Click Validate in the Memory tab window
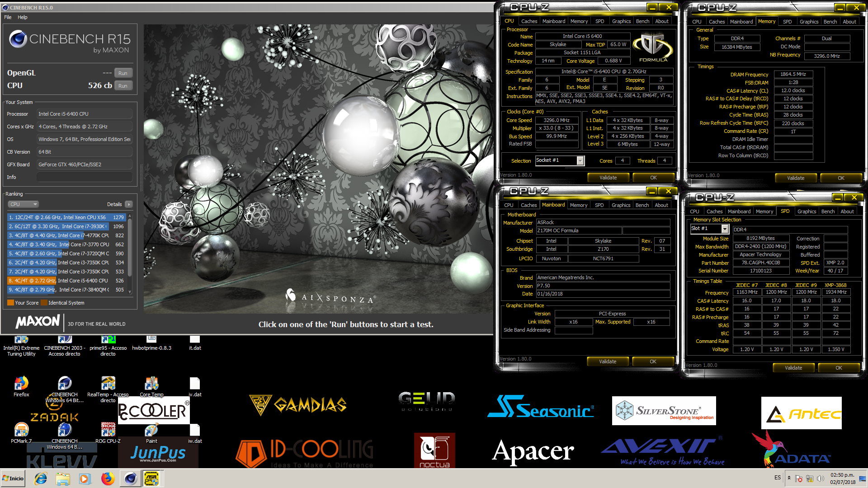 tap(795, 178)
